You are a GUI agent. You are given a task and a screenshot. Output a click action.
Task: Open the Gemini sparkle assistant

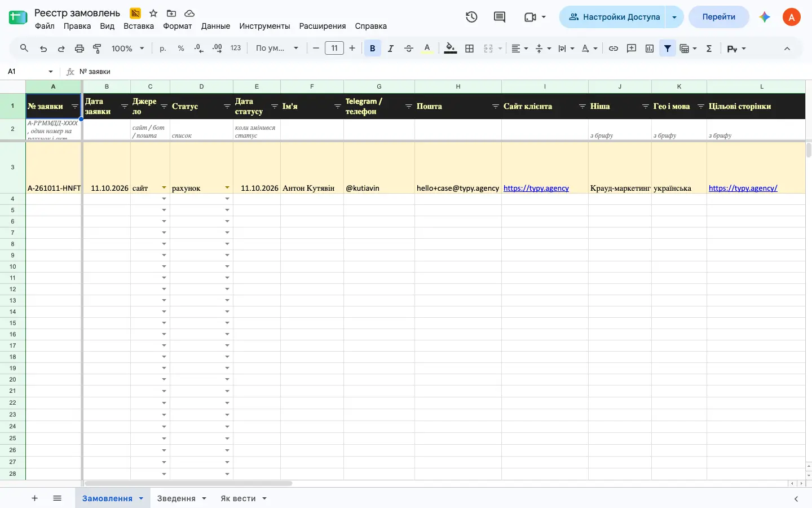point(765,17)
